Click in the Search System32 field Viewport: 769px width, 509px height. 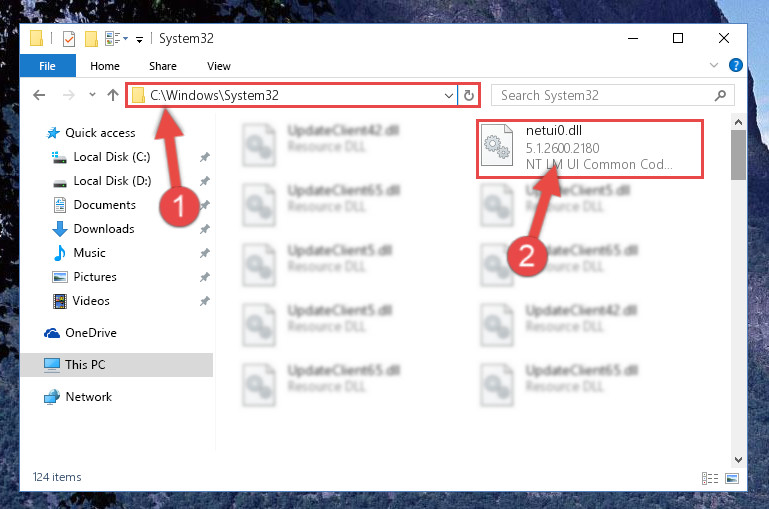coord(603,95)
